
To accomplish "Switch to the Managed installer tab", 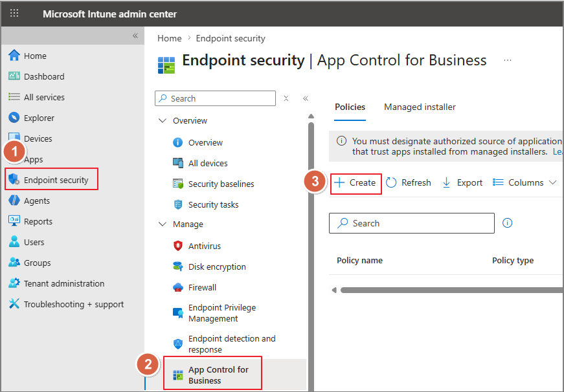I will pyautogui.click(x=420, y=107).
